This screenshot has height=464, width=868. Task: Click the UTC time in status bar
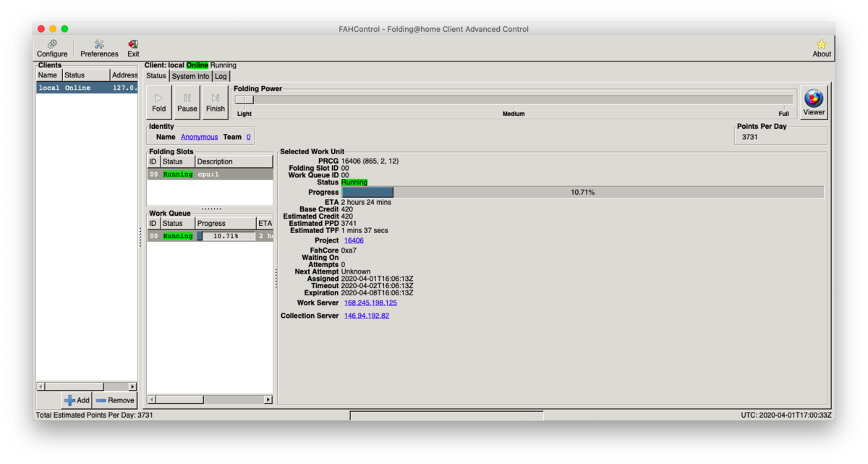(x=787, y=416)
